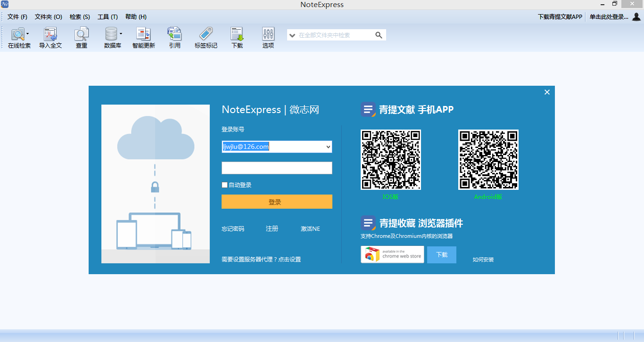Click the 如何安装 how to install link
The image size is (644, 342).
[483, 260]
